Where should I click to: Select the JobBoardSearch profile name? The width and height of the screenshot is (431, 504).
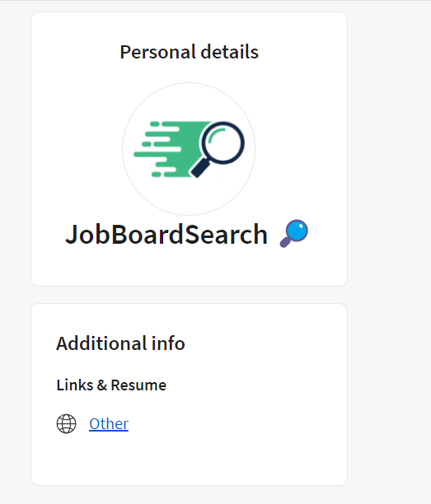click(166, 235)
